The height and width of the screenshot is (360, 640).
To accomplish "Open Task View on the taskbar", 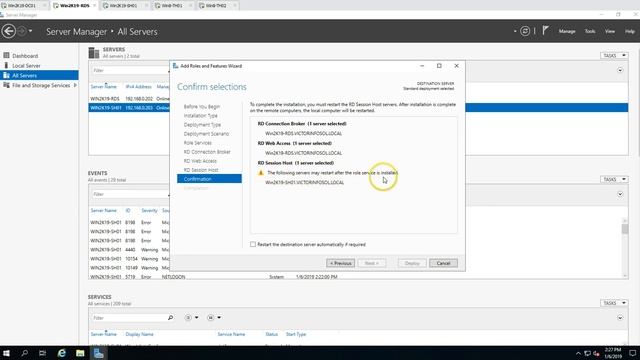I will point(42,353).
